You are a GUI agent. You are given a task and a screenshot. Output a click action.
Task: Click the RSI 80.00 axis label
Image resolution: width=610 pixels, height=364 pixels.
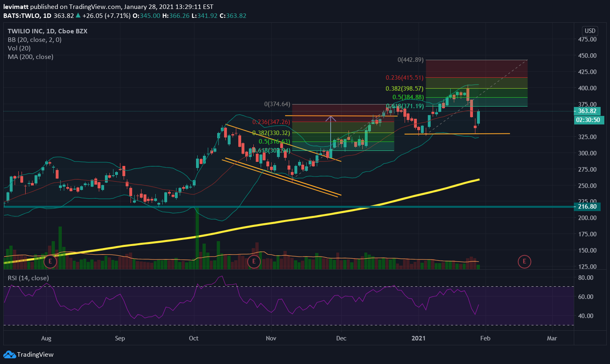(586, 278)
